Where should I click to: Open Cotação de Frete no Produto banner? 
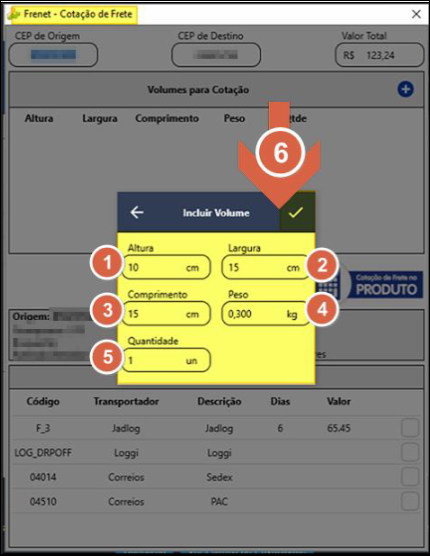(386, 285)
